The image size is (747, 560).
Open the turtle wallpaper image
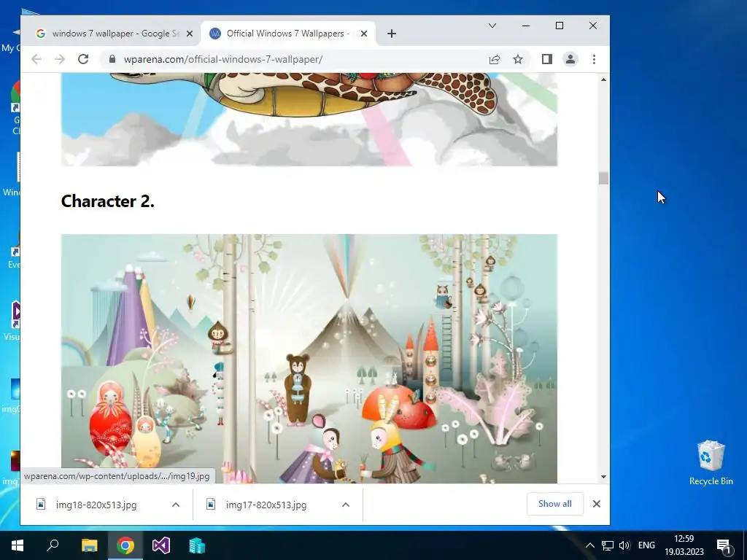(309, 120)
